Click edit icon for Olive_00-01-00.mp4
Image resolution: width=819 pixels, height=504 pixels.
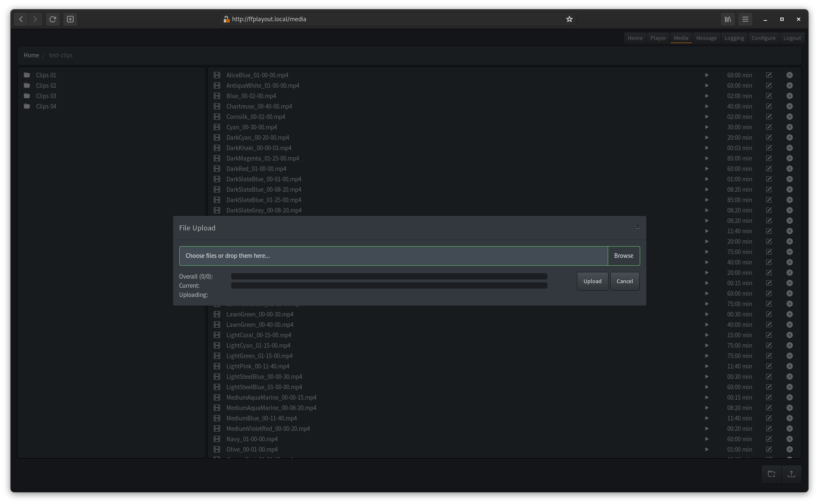(769, 450)
